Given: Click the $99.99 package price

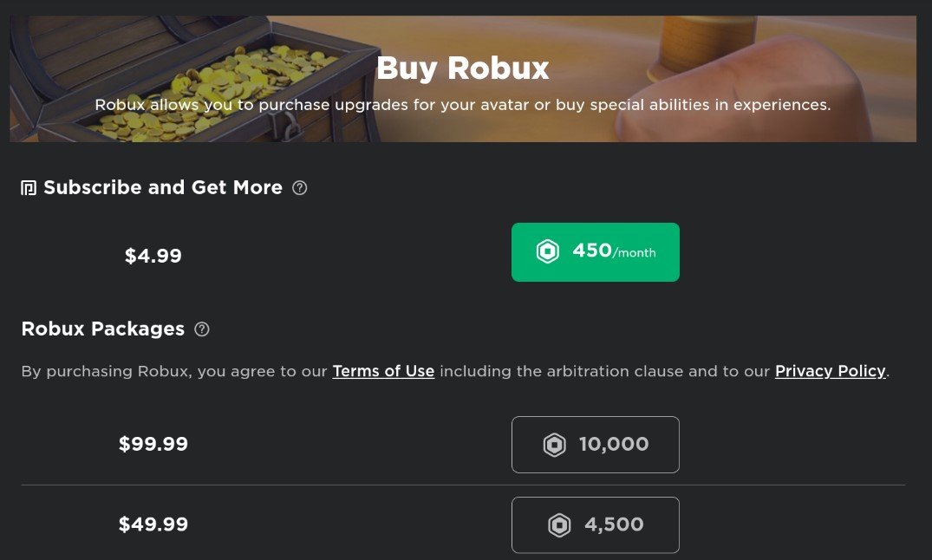Looking at the screenshot, I should click(x=153, y=444).
